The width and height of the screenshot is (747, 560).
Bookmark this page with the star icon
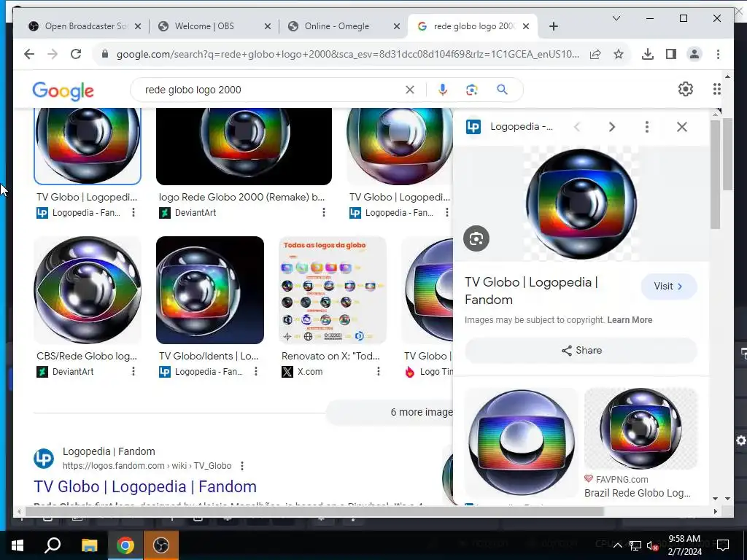[619, 54]
